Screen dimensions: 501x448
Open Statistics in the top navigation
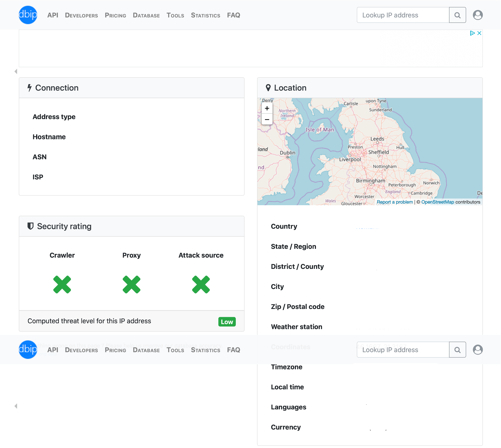(x=206, y=15)
